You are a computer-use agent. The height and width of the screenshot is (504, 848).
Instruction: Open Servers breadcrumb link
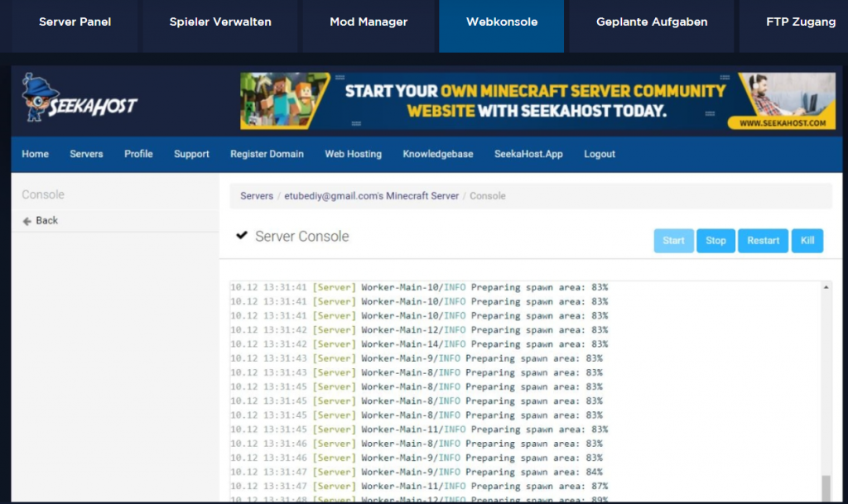(257, 196)
